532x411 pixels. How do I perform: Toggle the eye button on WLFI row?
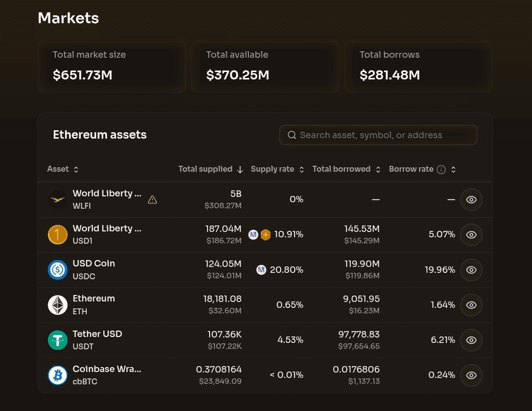[471, 199]
